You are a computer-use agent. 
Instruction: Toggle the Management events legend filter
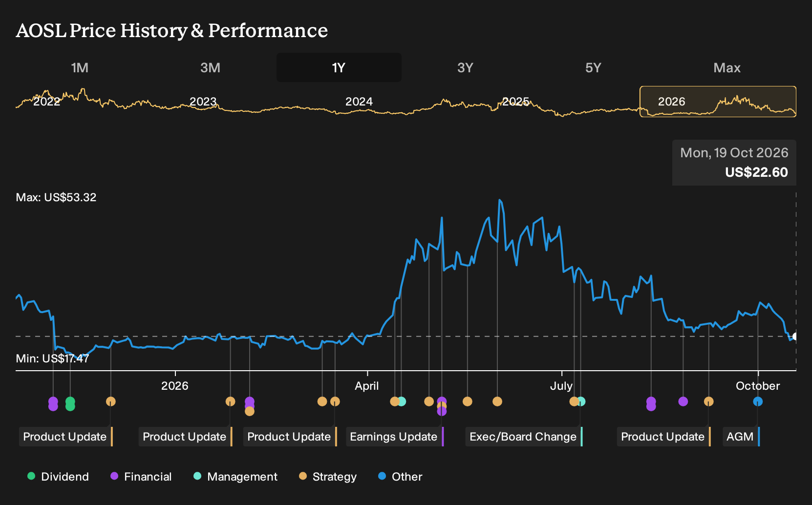click(235, 477)
